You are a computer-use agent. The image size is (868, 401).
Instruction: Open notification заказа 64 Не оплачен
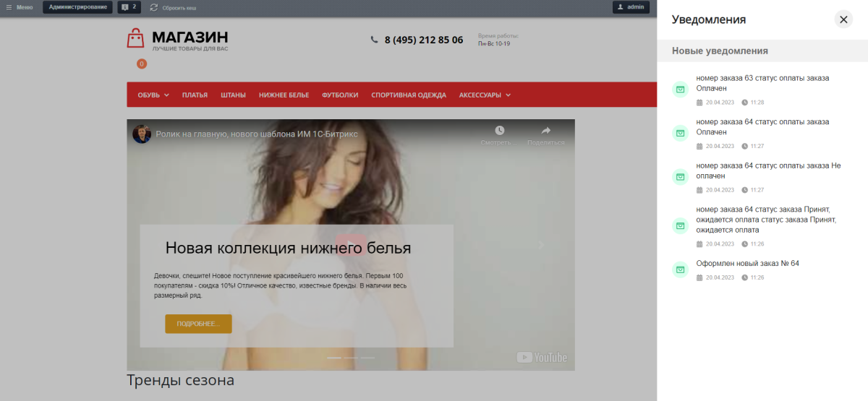[768, 171]
